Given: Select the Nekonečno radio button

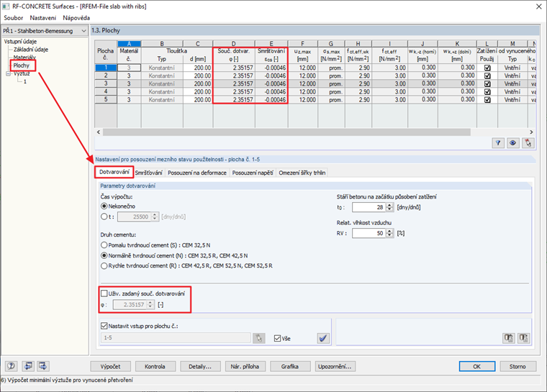Looking at the screenshot, I should [x=104, y=206].
